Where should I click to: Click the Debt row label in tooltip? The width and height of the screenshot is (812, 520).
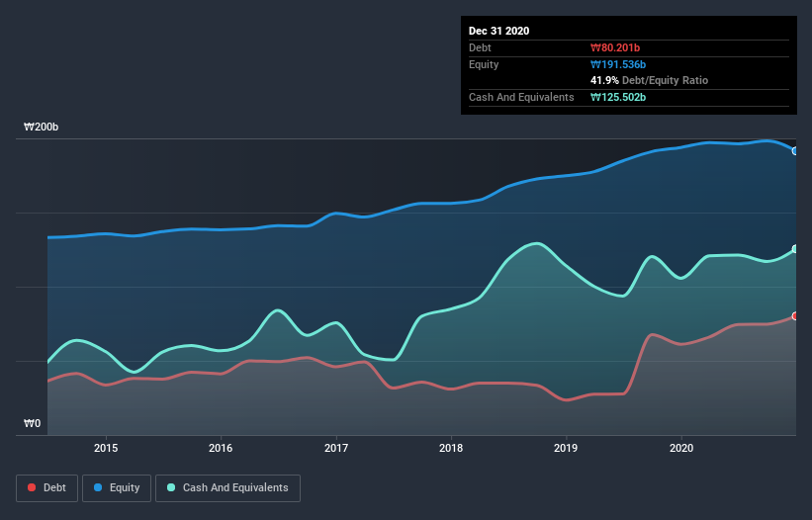click(480, 47)
